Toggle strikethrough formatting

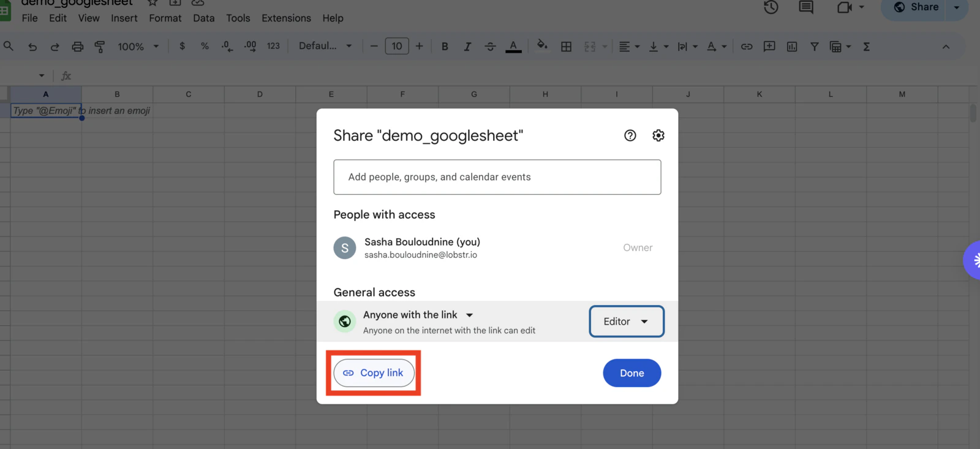tap(490, 47)
